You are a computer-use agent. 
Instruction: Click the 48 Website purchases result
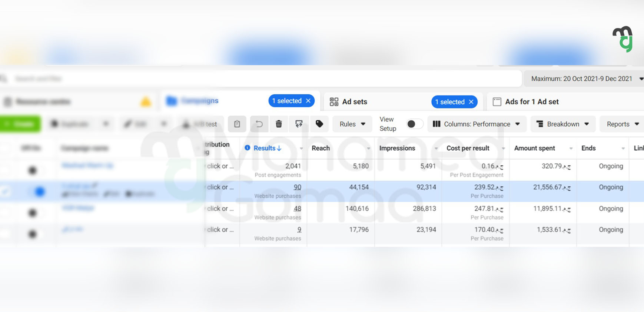coord(298,209)
